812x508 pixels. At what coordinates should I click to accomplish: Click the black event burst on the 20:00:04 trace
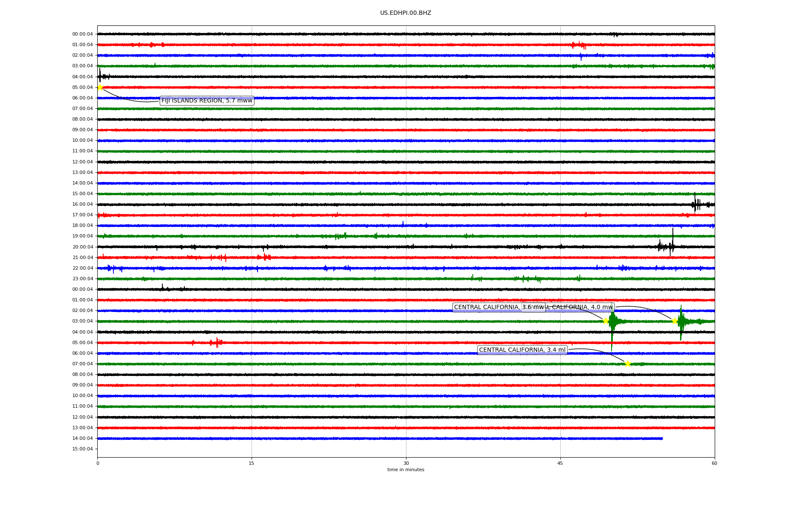[x=666, y=246]
